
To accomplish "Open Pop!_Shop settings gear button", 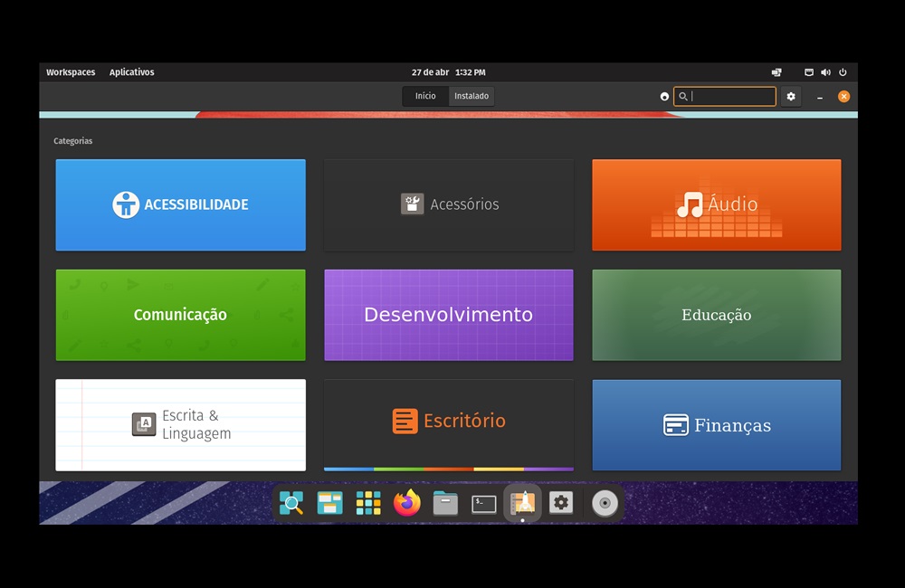I will pyautogui.click(x=791, y=96).
